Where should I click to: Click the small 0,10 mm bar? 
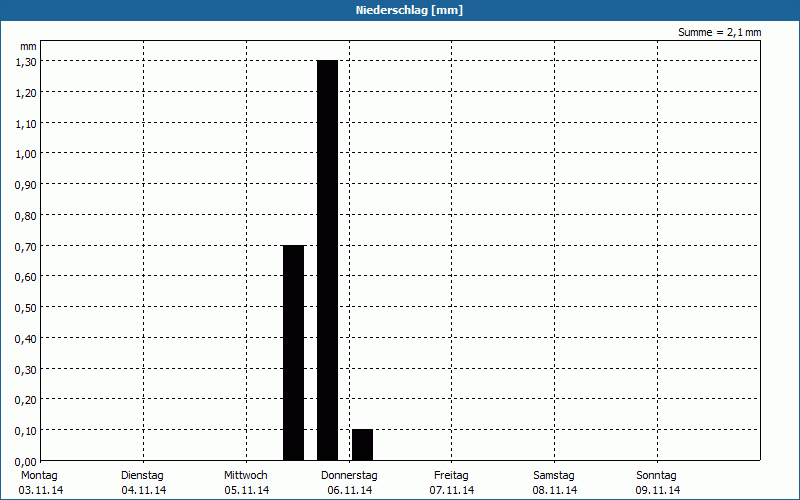click(x=362, y=445)
